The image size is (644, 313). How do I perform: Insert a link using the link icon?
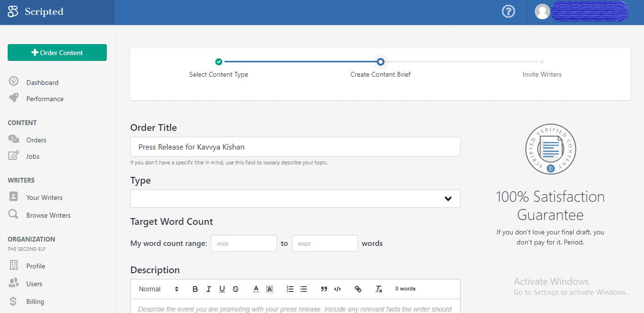[358, 289]
